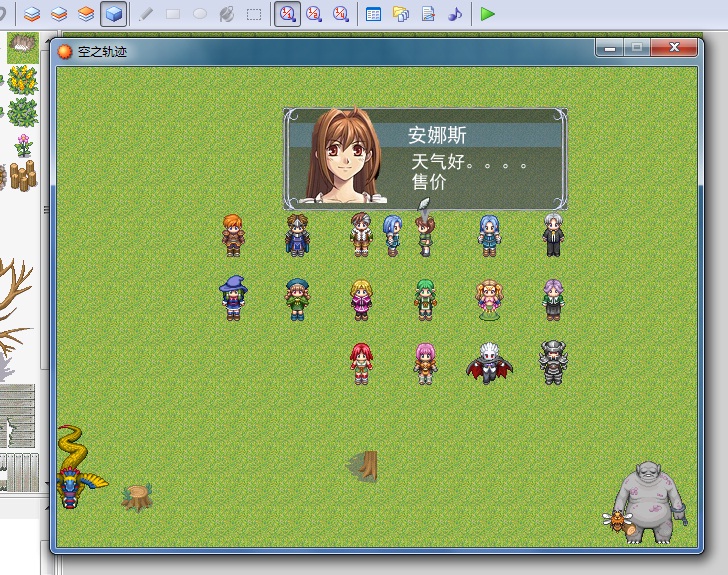The width and height of the screenshot is (728, 575).
Task: Pick the yellow flower bush tile
Action: [x=22, y=80]
